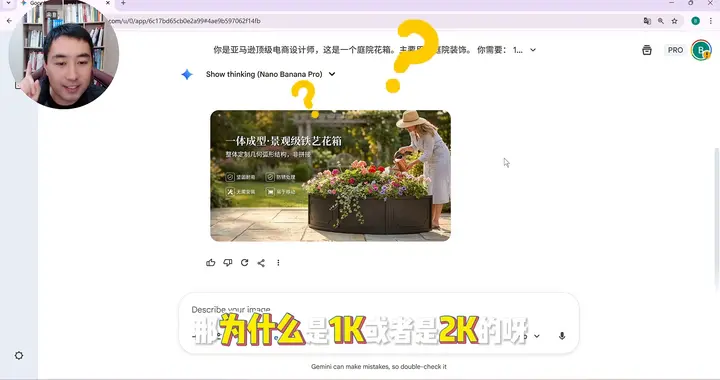
Task: Click the PRO badge
Action: point(675,50)
